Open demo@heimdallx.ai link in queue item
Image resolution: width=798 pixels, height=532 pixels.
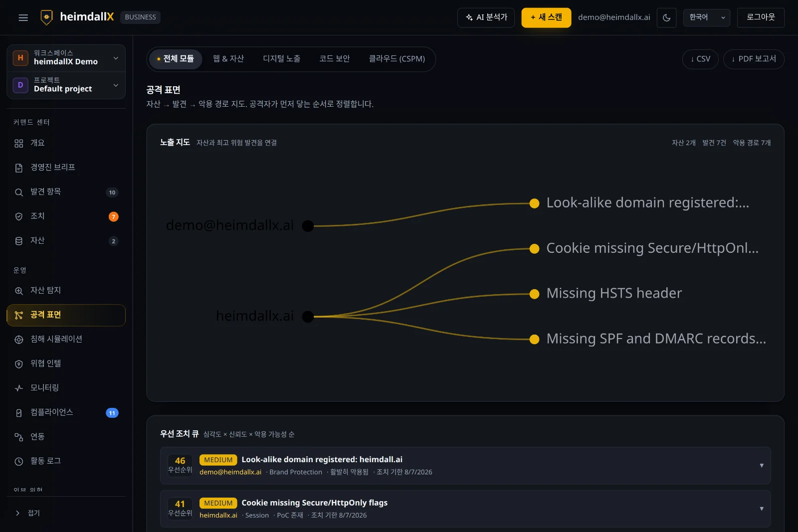[230, 472]
